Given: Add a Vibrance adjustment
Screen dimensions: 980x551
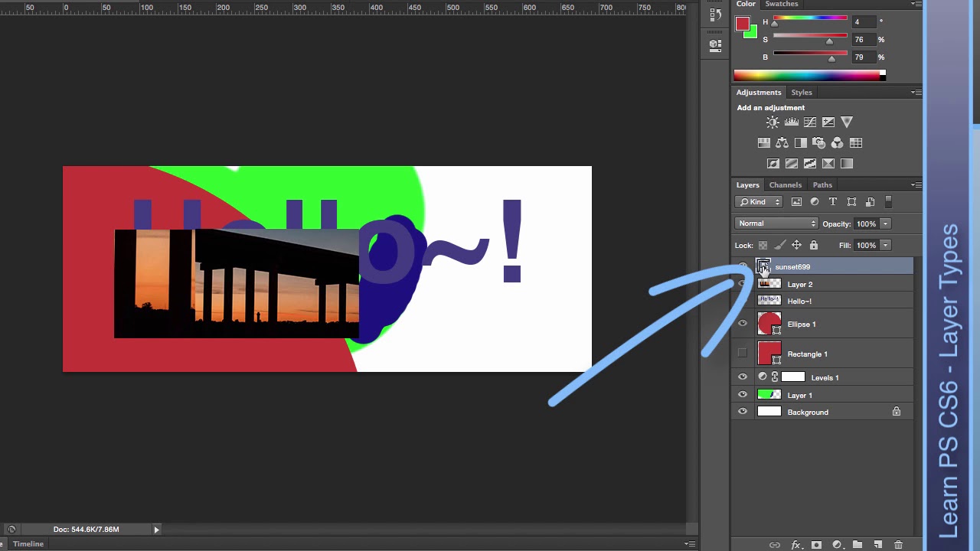Looking at the screenshot, I should (847, 122).
